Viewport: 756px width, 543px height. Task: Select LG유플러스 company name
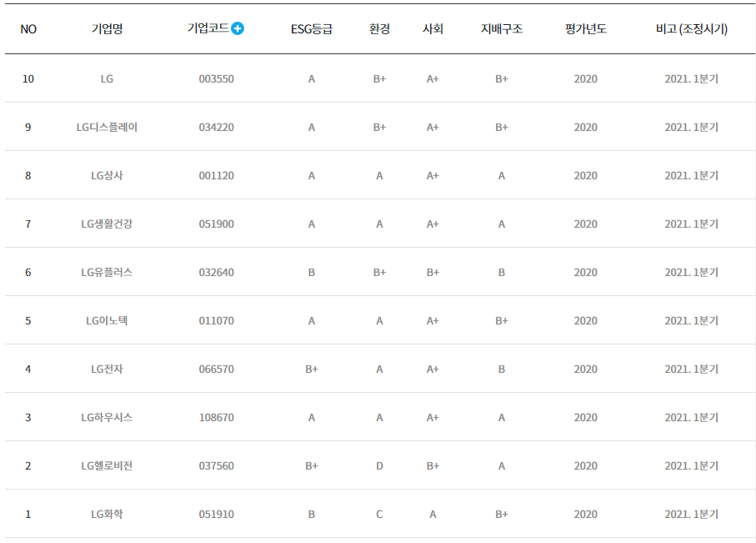click(x=107, y=272)
